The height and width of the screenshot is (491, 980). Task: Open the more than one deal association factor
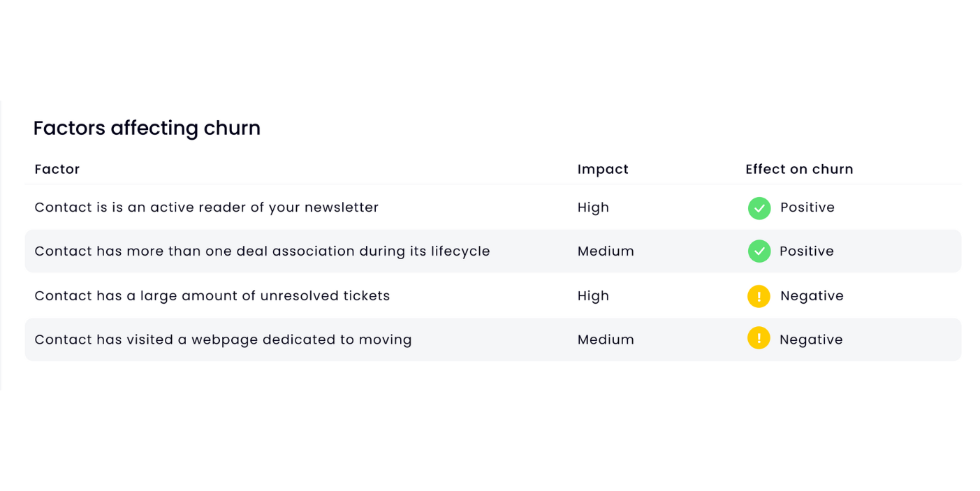click(493, 251)
